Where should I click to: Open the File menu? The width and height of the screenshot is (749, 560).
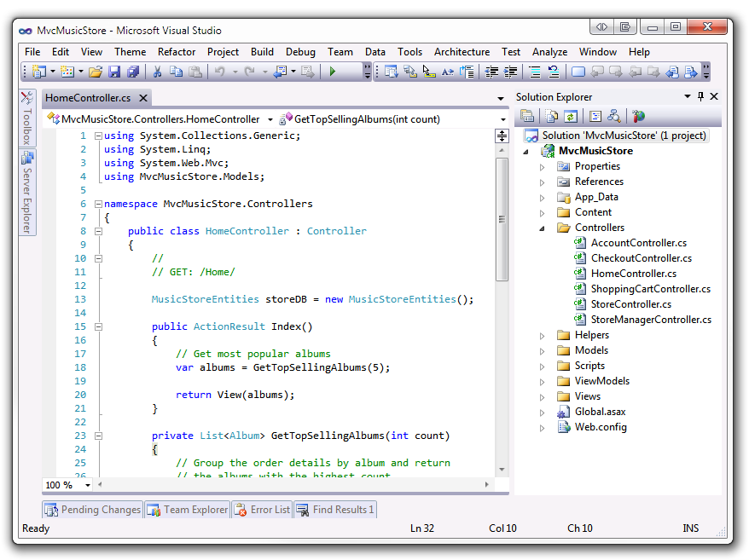pos(32,52)
